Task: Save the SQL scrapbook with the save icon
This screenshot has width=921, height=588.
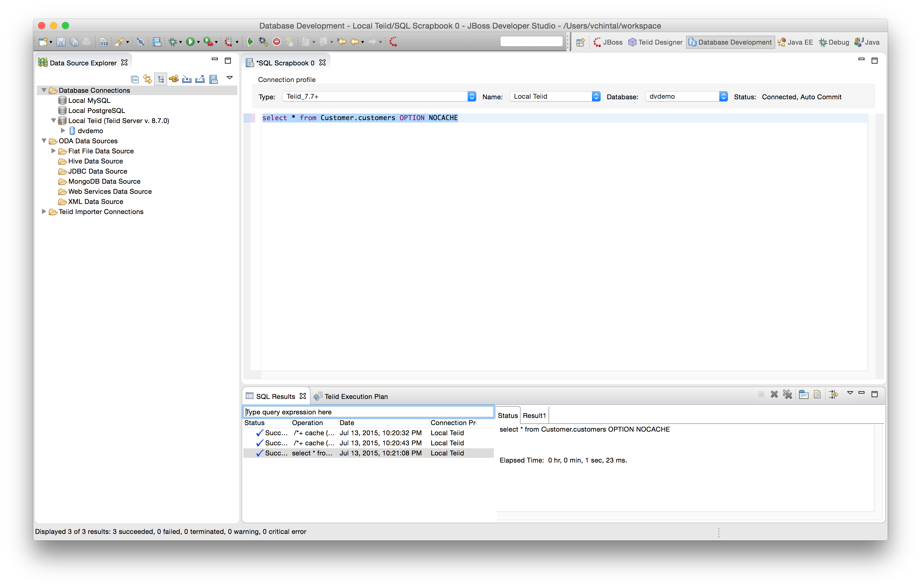Action: (60, 42)
